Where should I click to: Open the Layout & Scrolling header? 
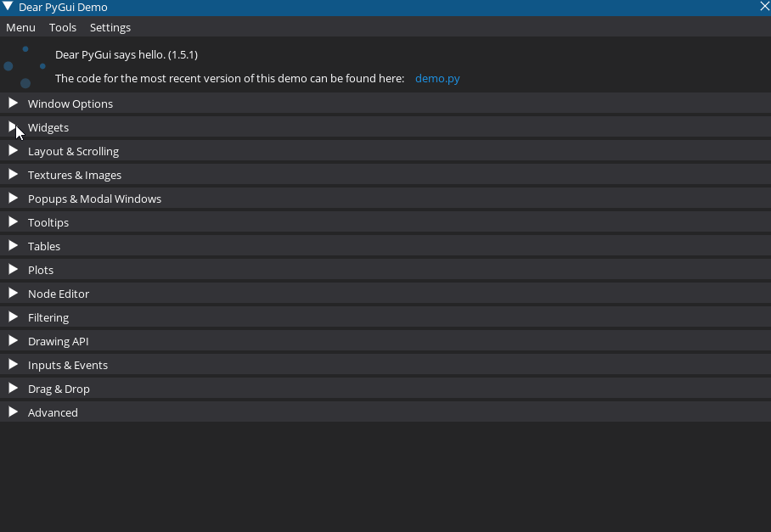coord(73,150)
